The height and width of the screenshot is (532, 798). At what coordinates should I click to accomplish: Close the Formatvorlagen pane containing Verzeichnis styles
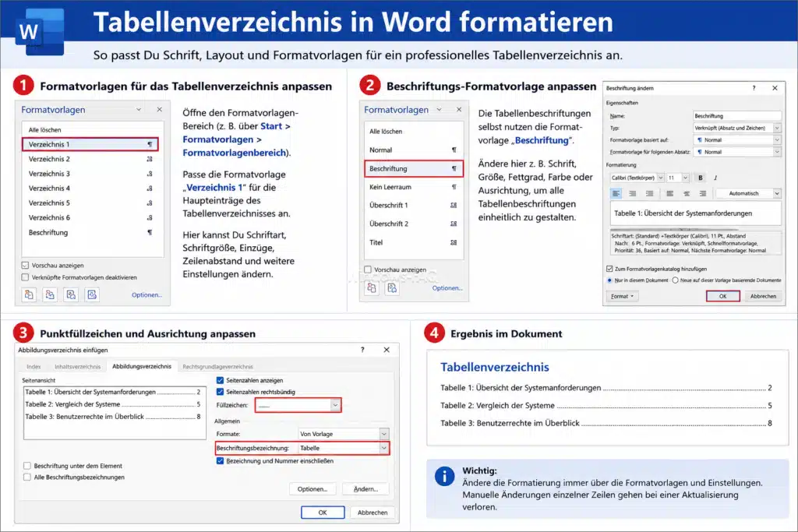(159, 109)
